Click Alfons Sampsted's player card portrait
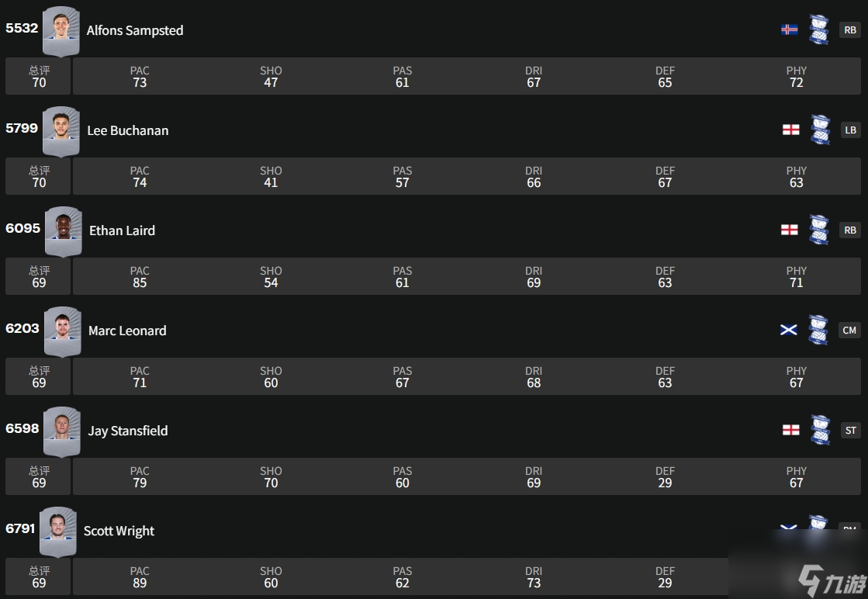Viewport: 868px width, 599px height. 61,31
